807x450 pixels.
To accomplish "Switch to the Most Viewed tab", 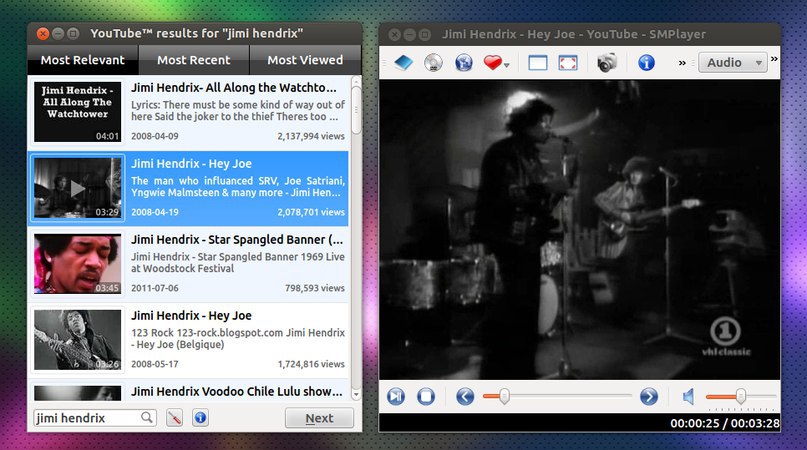I will point(305,60).
